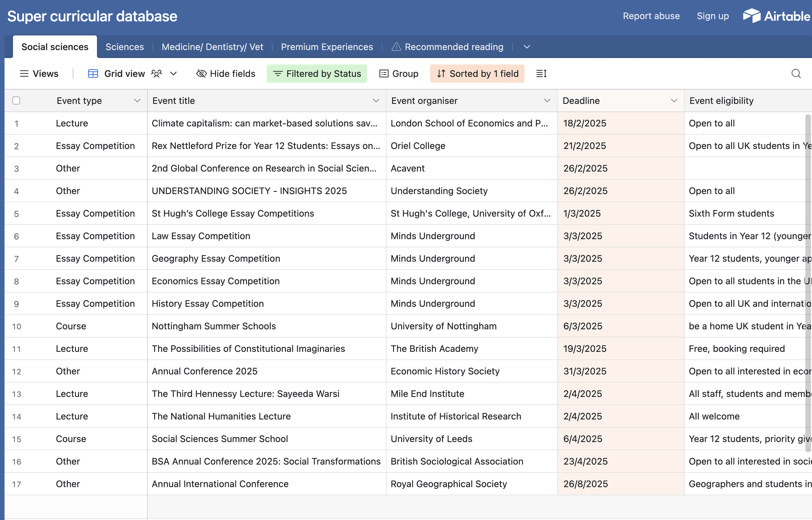
Task: Expand more tables chevron in tab bar
Action: [527, 47]
